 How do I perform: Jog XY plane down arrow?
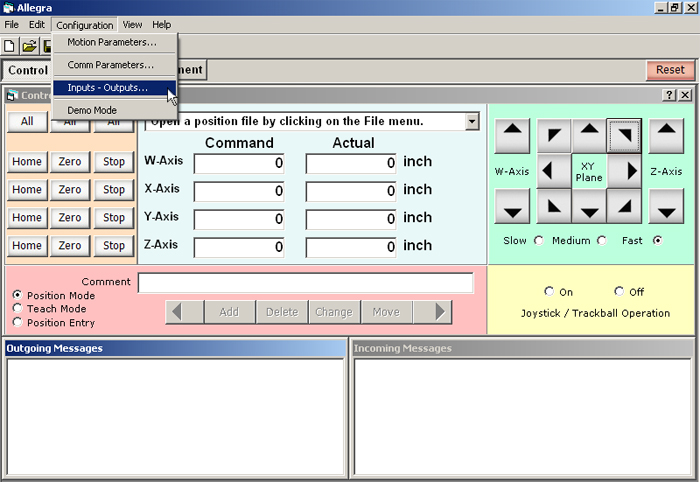pos(589,206)
